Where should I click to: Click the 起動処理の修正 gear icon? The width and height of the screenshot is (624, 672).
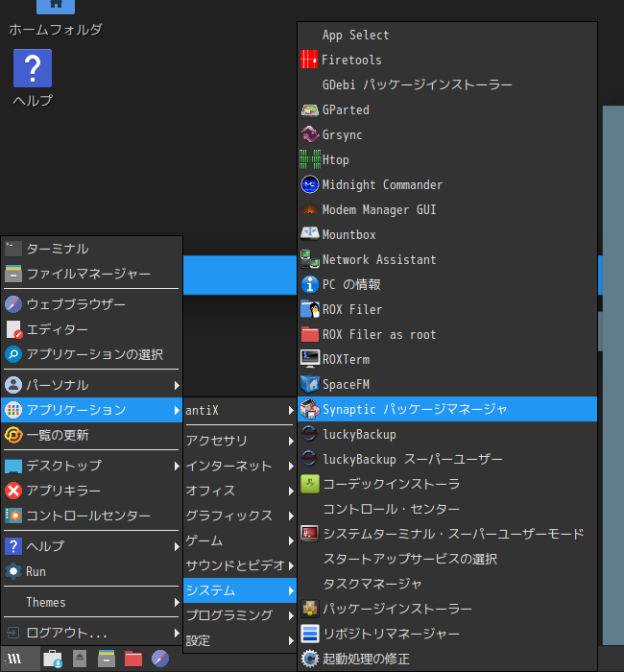309,659
